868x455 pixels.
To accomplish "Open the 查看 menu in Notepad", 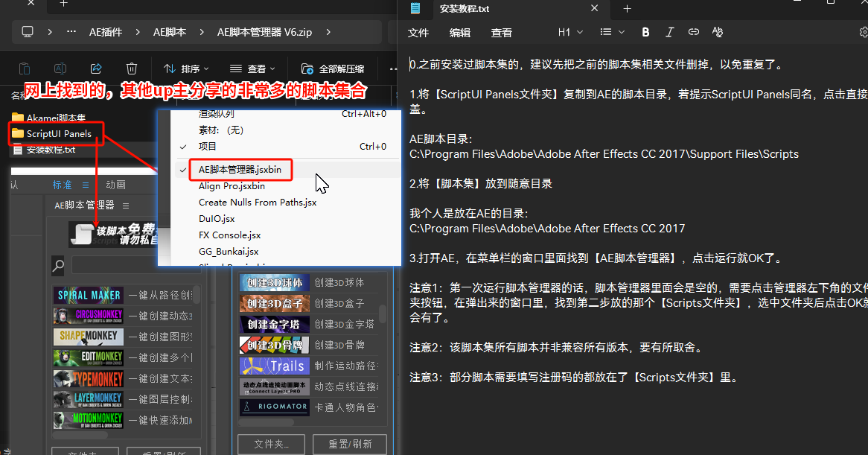I will [x=501, y=33].
